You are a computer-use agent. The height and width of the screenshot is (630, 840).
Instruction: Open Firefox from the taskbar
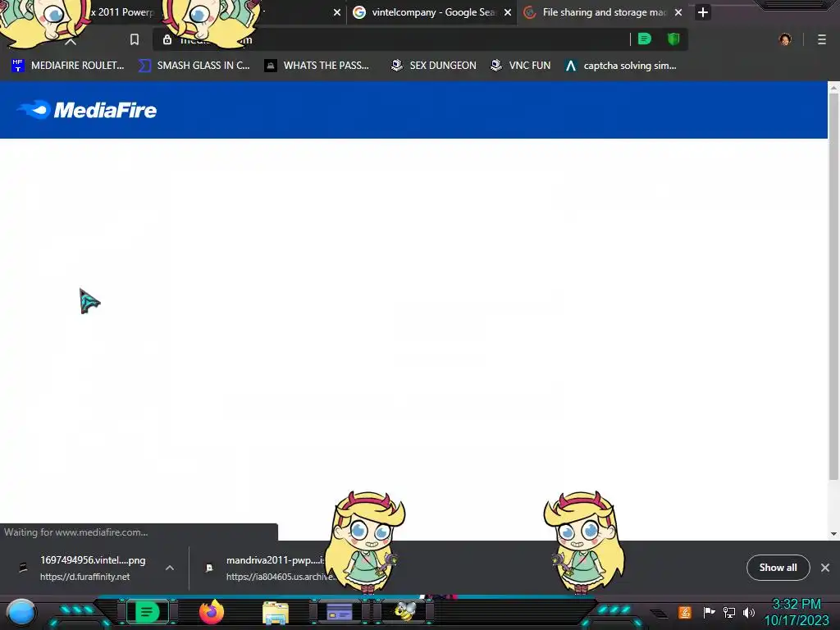click(212, 612)
